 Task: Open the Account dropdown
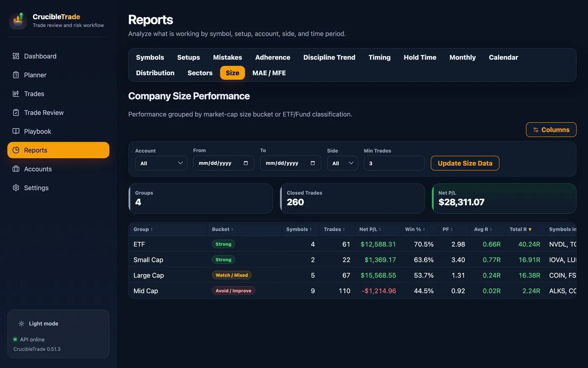point(161,163)
